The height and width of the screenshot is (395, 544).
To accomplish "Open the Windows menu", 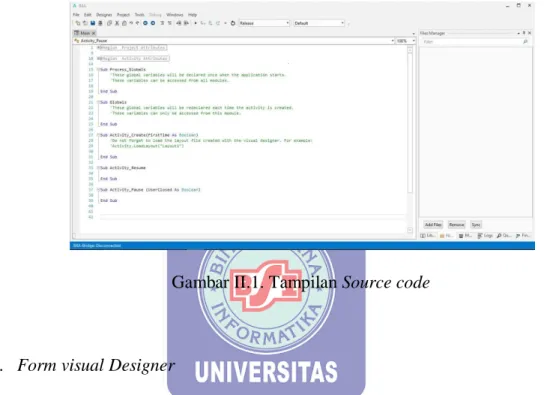I will (x=175, y=15).
